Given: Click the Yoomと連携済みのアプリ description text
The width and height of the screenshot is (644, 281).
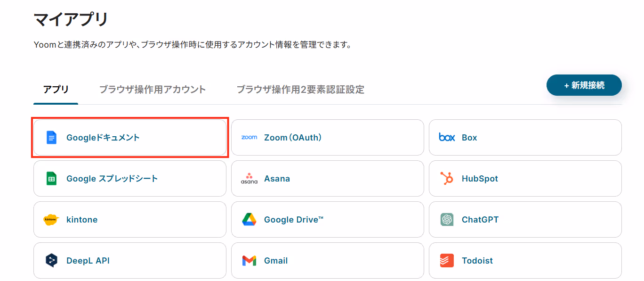Looking at the screenshot, I should pos(193,45).
